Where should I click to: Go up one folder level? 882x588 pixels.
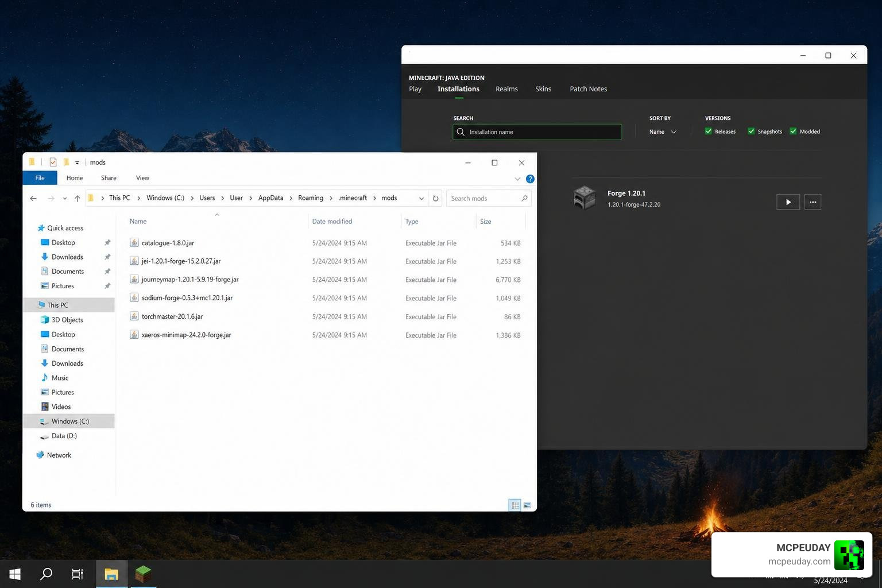click(77, 198)
